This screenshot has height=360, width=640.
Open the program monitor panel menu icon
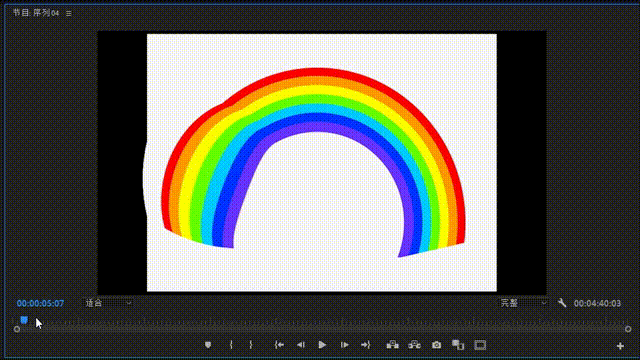click(69, 13)
